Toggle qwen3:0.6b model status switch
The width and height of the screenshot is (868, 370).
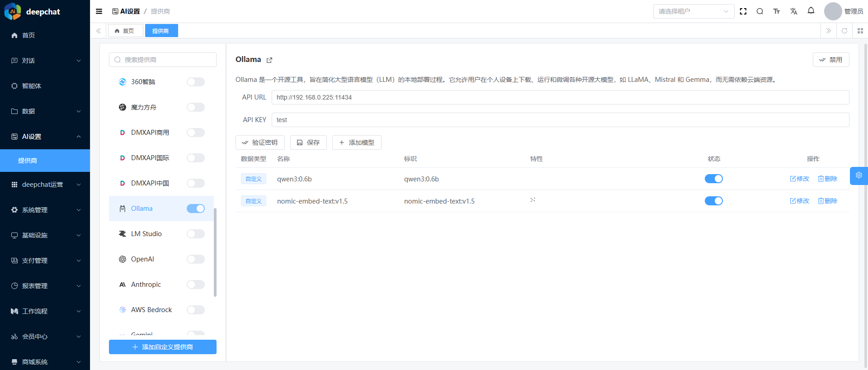coord(714,179)
